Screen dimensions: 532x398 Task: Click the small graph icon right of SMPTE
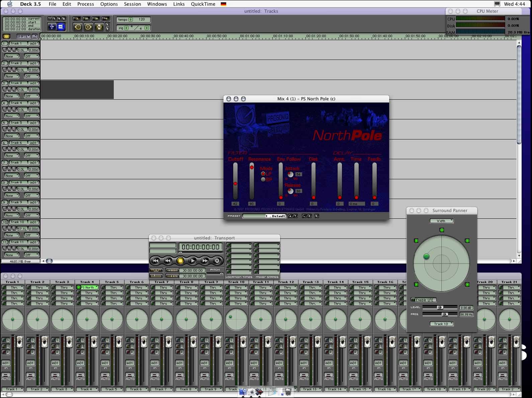pyautogui.click(x=35, y=36)
